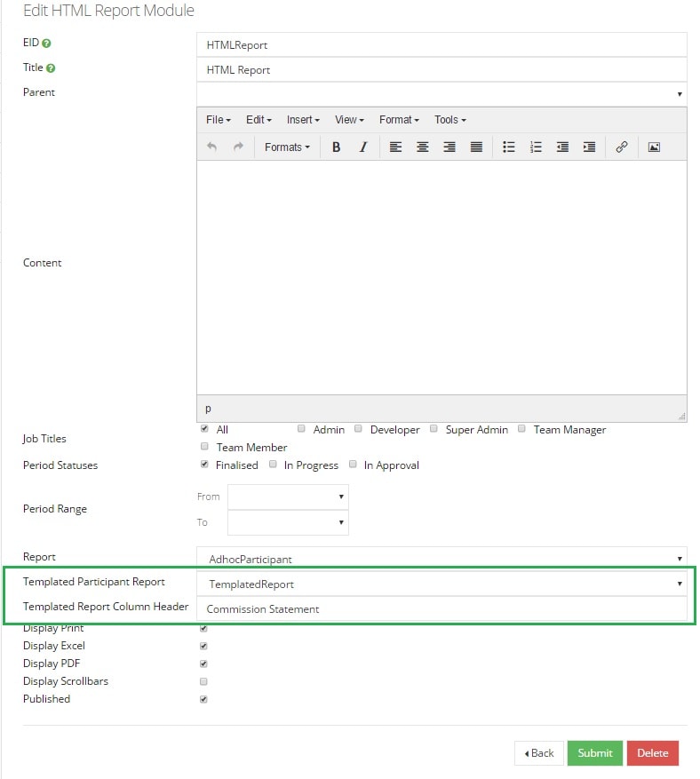Check the Team Manager checkbox
Image resolution: width=700 pixels, height=779 pixels.
521,429
